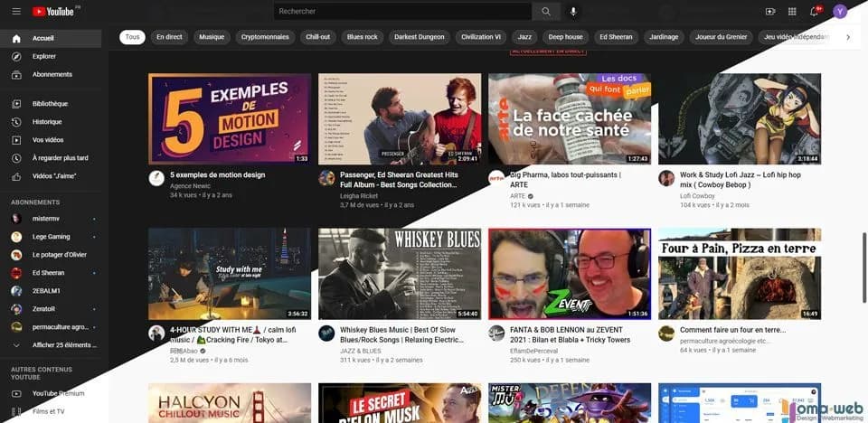Open ZeratoR subscription channel
The height and width of the screenshot is (423, 868).
pyautogui.click(x=51, y=309)
